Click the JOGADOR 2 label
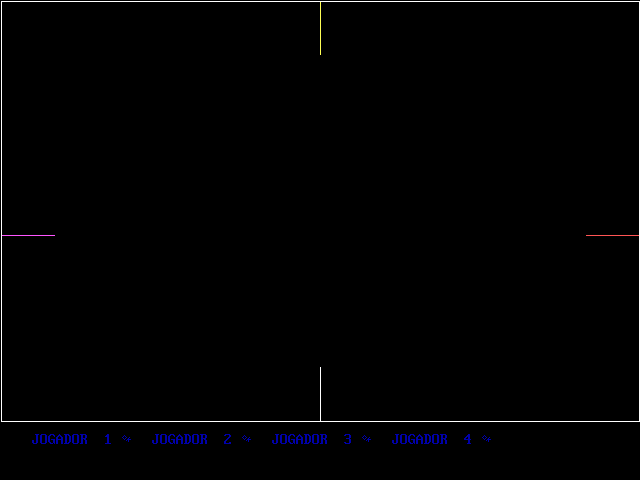Viewport: 640px width, 480px height. (191, 440)
